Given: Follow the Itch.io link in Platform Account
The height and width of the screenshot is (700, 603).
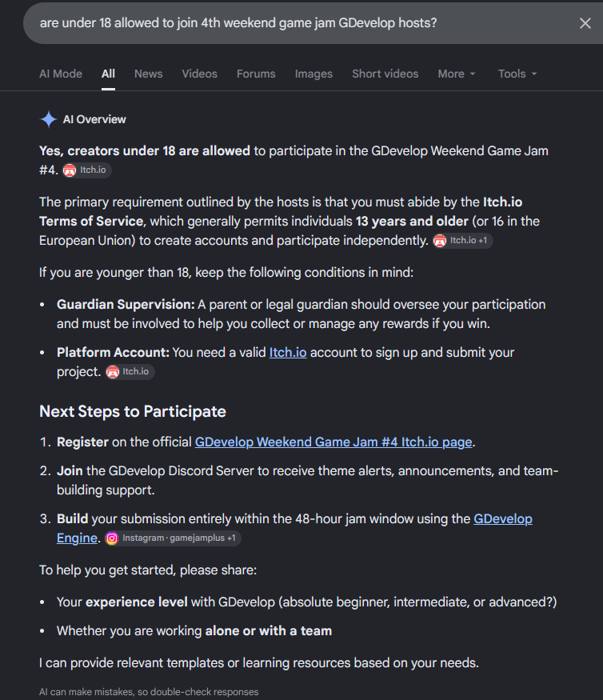Looking at the screenshot, I should [x=288, y=353].
